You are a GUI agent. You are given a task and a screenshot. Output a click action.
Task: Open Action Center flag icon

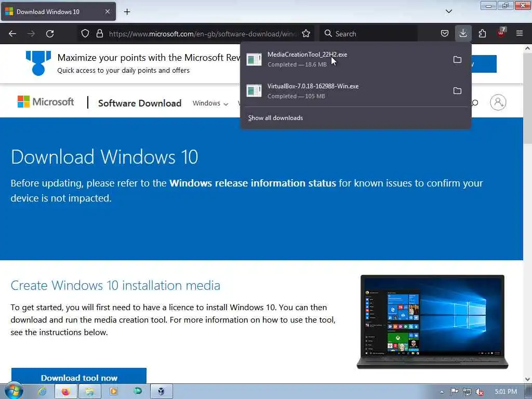point(454,392)
